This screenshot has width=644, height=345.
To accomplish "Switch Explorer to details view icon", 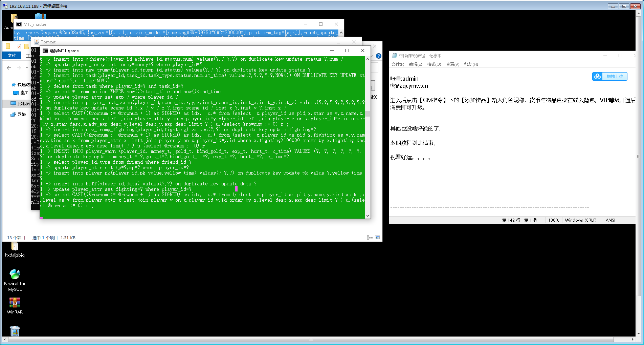I will (370, 238).
